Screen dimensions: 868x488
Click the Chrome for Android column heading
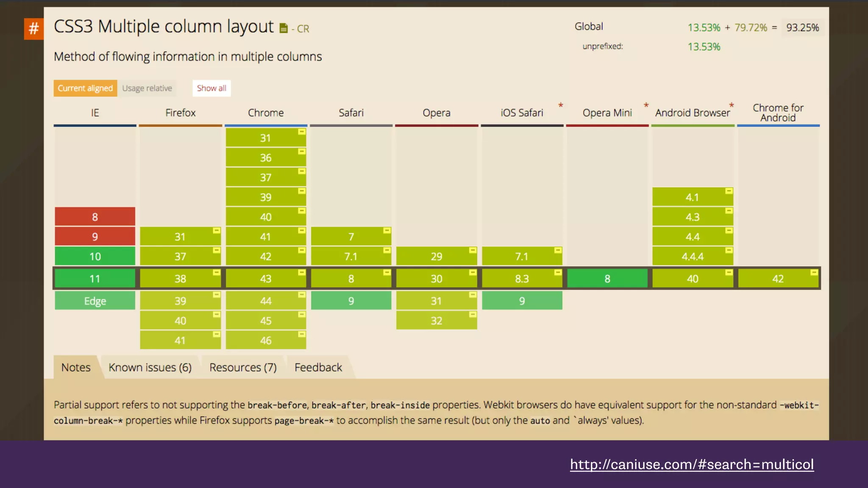point(778,113)
